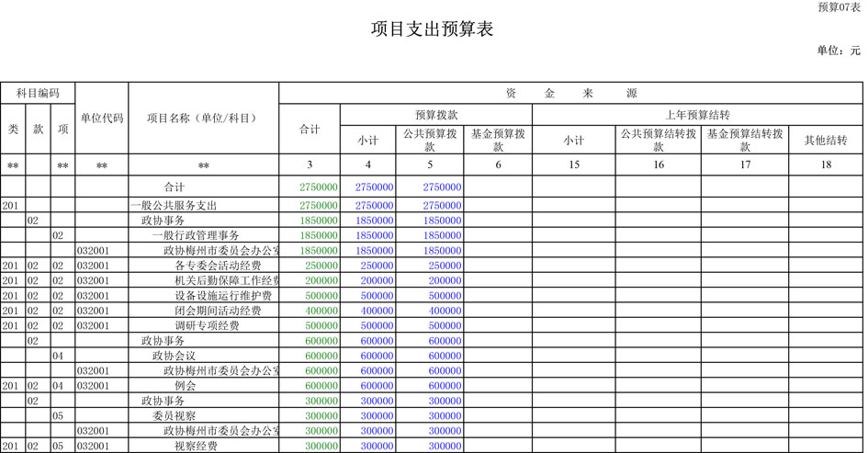This screenshot has height=453, width=868.
Task: Click the 资金来源 header cell
Action: tap(570, 94)
